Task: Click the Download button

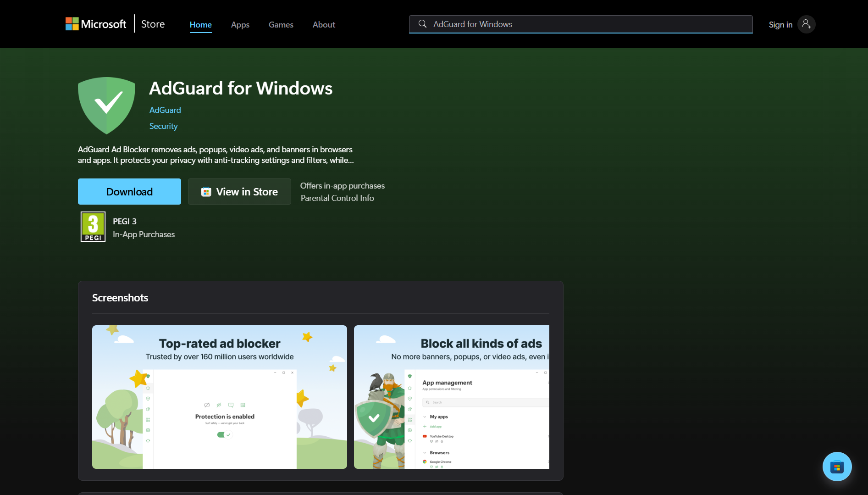Action: tap(129, 191)
